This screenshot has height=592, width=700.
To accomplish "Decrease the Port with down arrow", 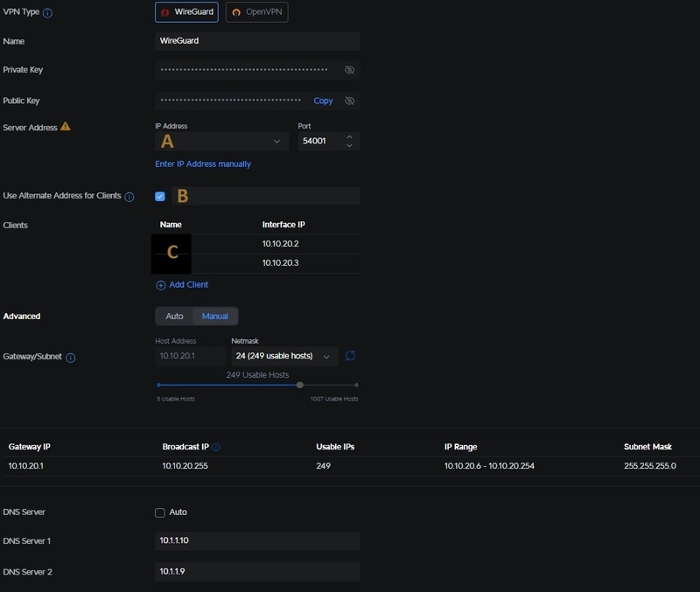I will click(x=349, y=145).
